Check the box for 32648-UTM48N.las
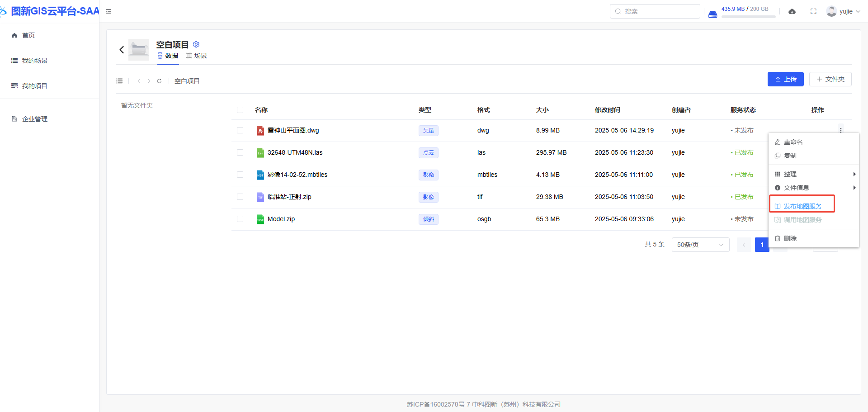This screenshot has width=868, height=412. coord(240,152)
